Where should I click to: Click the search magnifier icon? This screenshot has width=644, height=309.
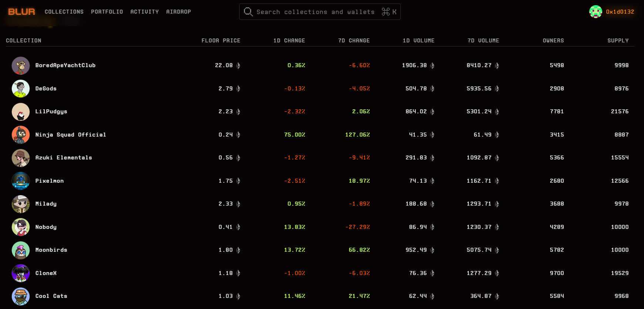coord(248,12)
